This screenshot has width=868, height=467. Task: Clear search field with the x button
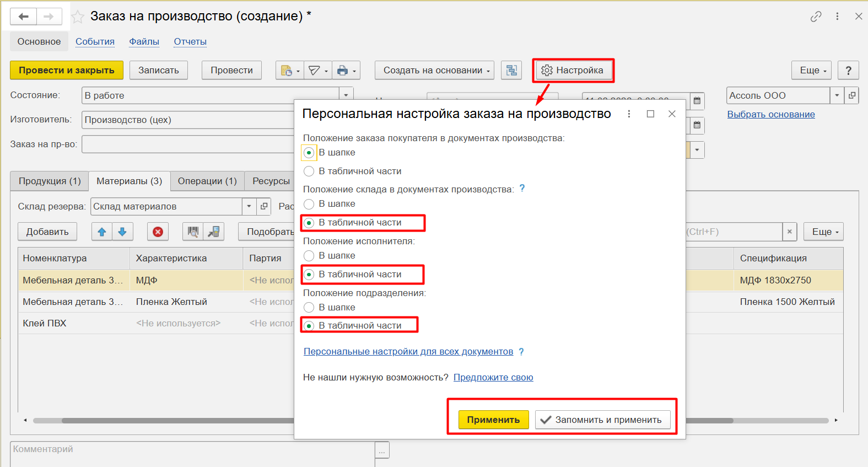click(790, 232)
